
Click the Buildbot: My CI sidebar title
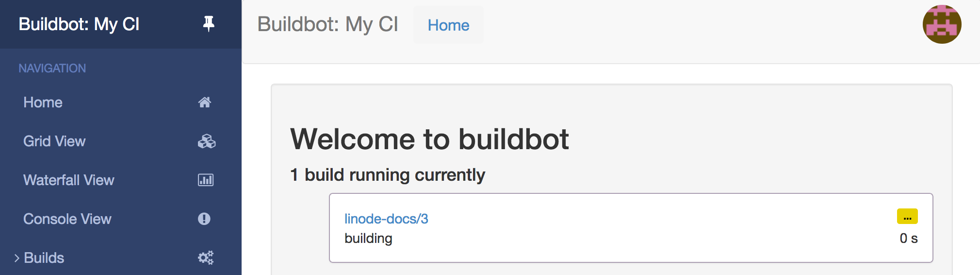79,24
